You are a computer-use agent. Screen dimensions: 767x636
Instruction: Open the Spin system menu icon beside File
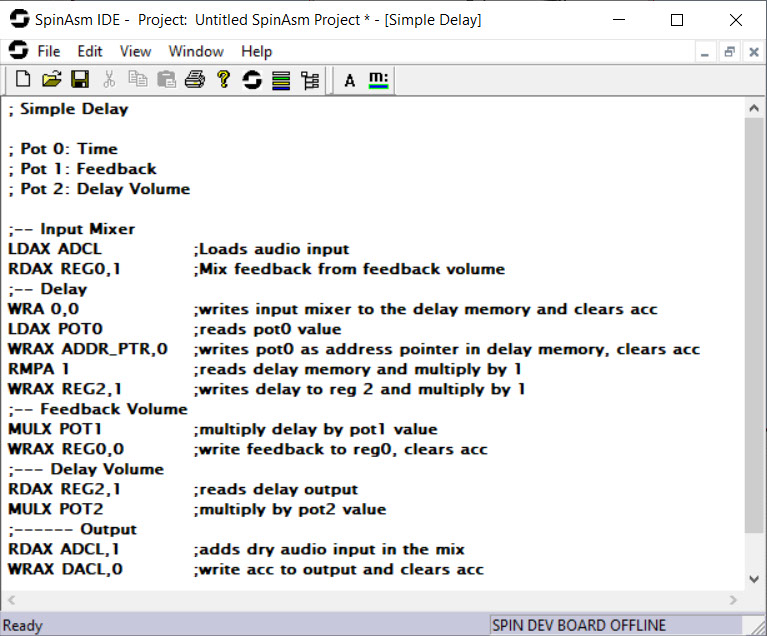[17, 51]
